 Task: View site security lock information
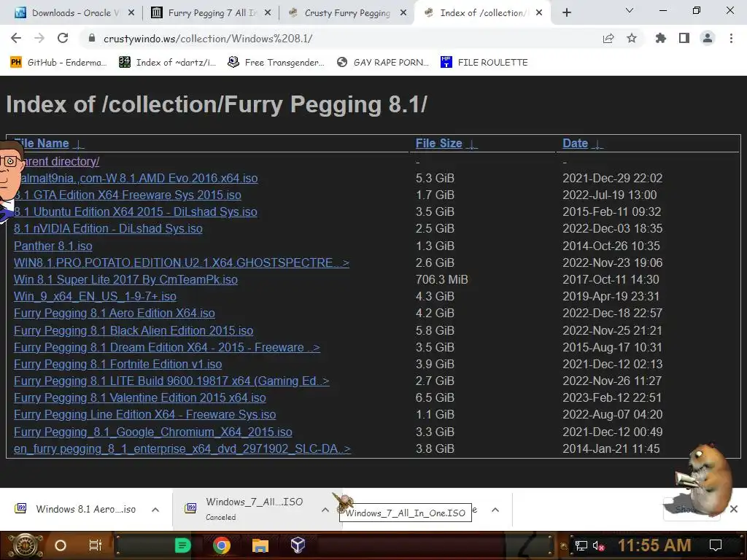click(x=92, y=38)
